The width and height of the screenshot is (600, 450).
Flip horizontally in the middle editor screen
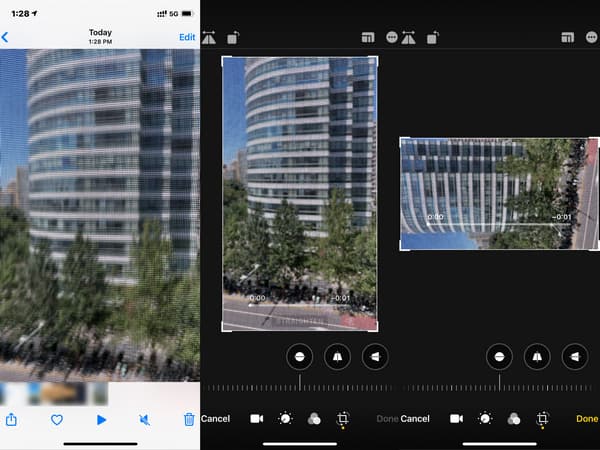pyautogui.click(x=209, y=38)
